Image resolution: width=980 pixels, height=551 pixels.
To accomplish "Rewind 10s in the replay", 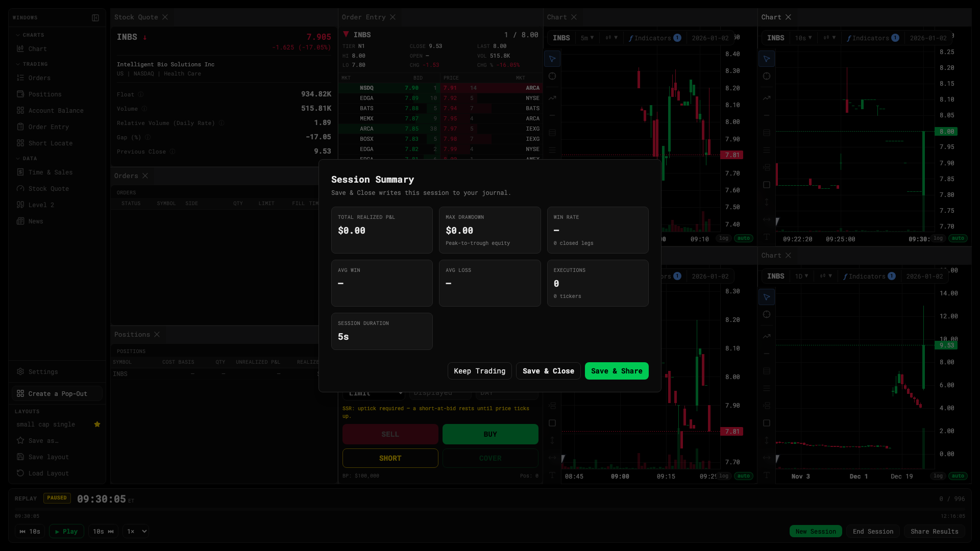I will coord(30,532).
